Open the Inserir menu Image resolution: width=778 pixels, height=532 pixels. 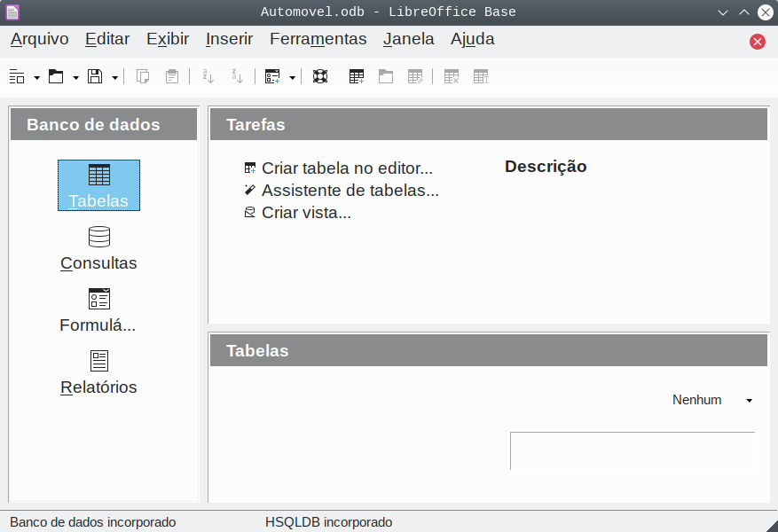point(229,39)
